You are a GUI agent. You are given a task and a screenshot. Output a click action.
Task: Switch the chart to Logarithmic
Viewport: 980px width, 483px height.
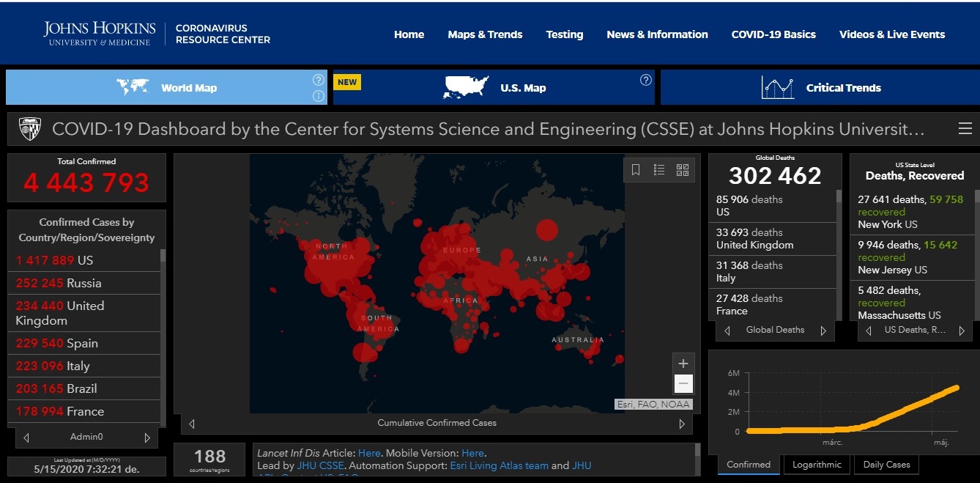pos(817,465)
